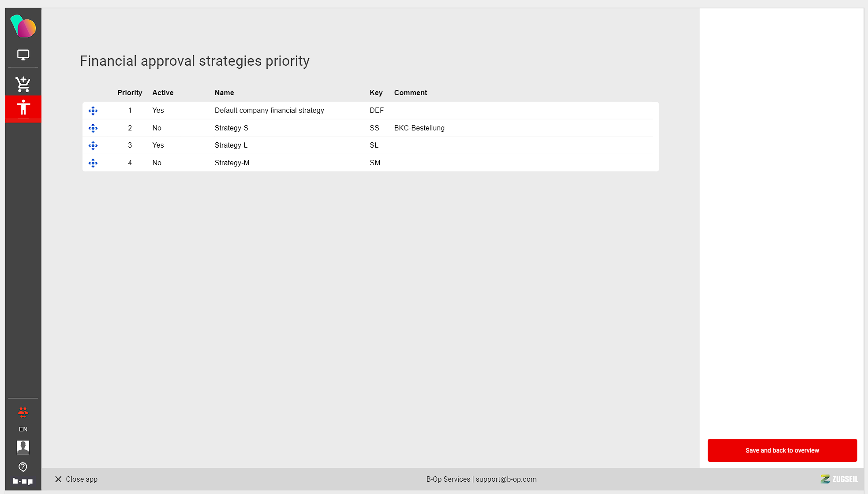Click the Zugseil logo in the footer
868x494 pixels.
[839, 479]
